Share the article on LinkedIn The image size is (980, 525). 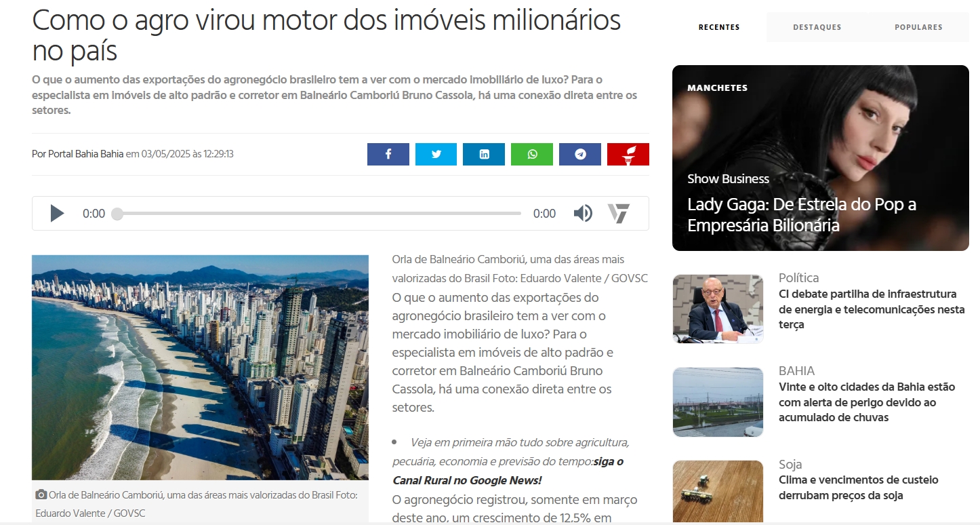[x=484, y=154]
